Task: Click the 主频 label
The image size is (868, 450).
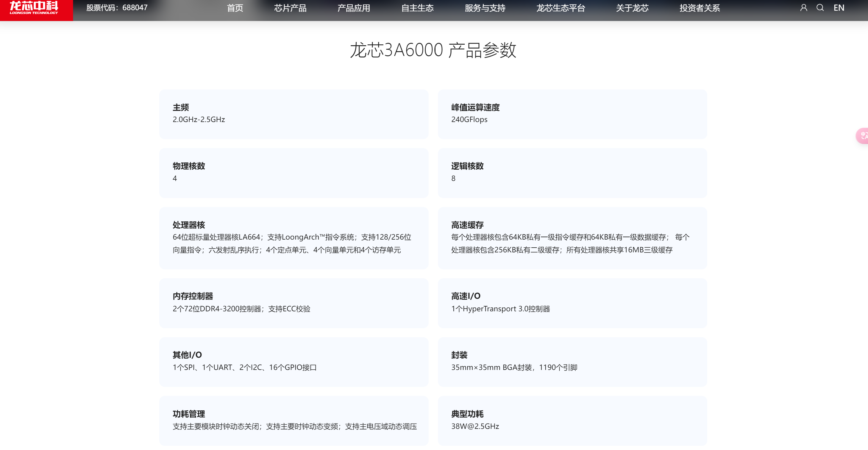Action: pos(181,107)
